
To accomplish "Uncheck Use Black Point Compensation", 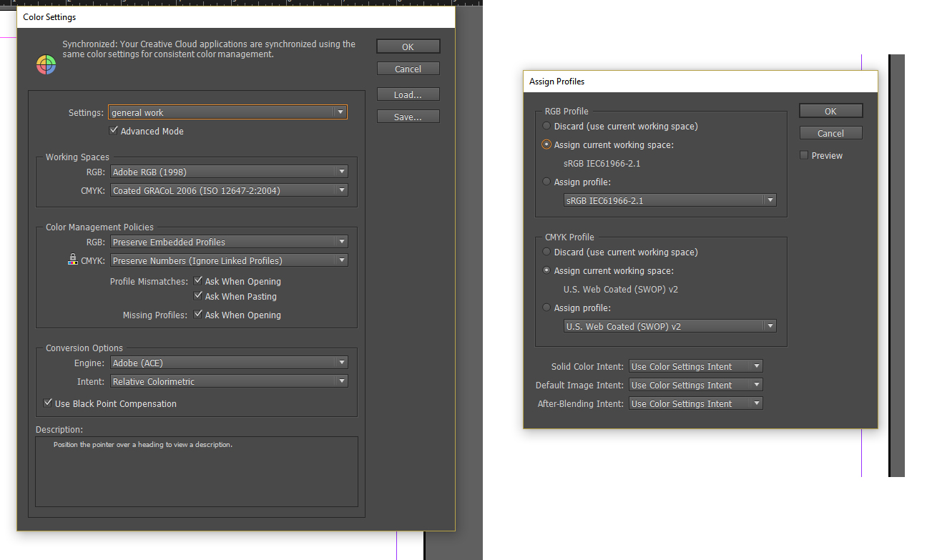I will [x=48, y=403].
